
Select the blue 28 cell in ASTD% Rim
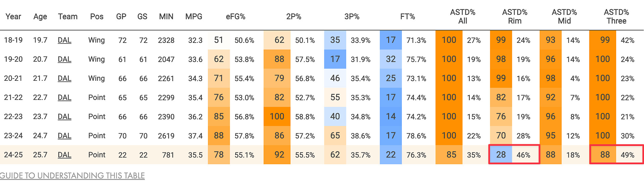(x=501, y=155)
